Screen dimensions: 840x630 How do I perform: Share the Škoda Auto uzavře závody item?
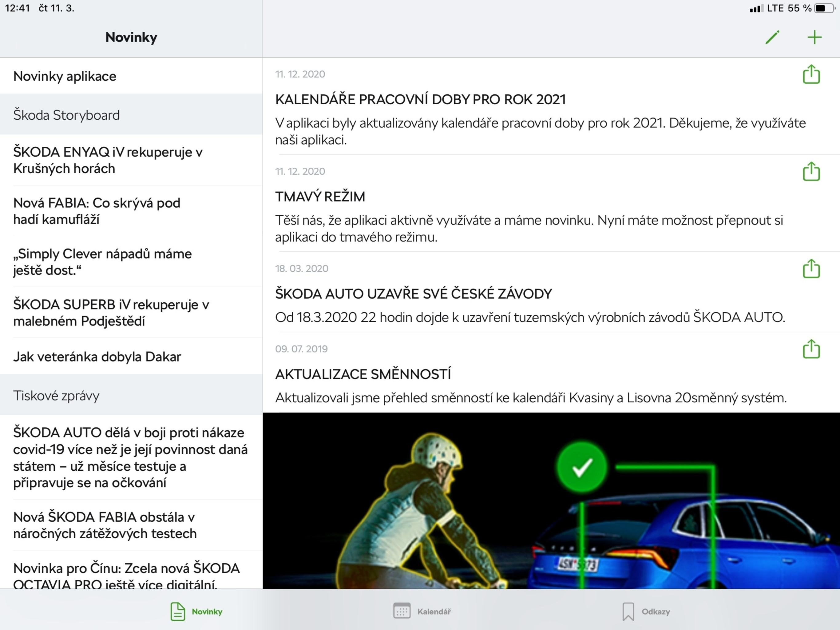click(811, 269)
